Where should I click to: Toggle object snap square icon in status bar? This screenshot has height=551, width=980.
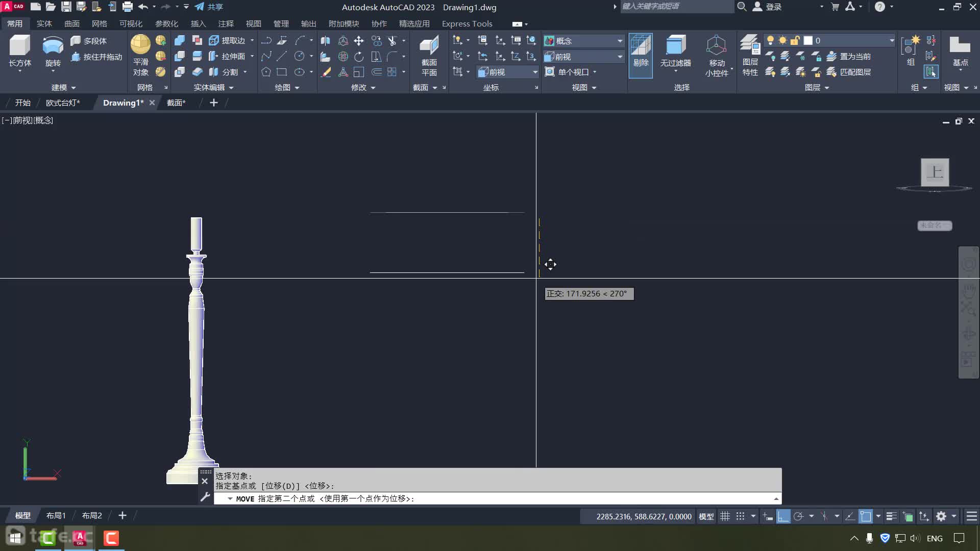[x=866, y=516]
